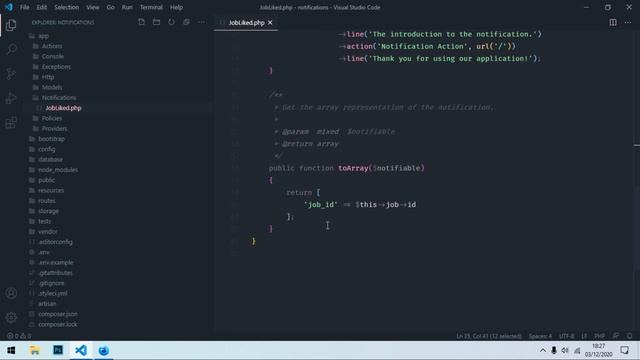Image resolution: width=640 pixels, height=360 pixels.
Task: Open Explorer more actions menu
Action: [x=202, y=22]
